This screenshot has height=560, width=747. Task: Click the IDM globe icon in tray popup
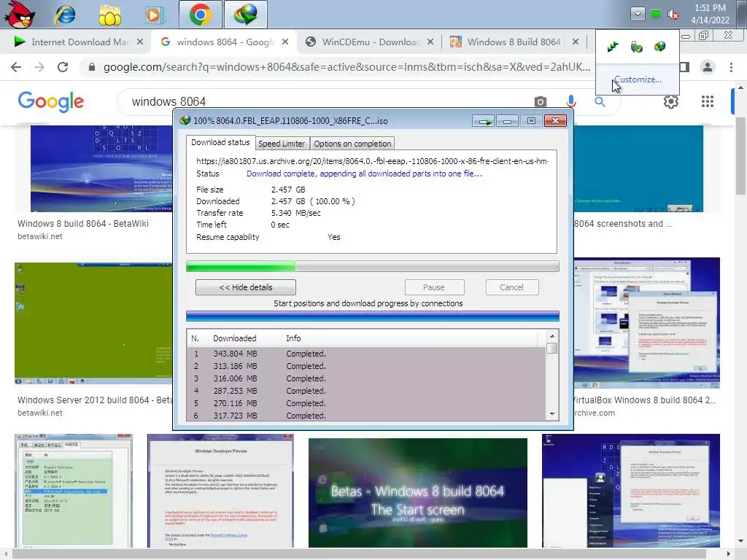point(659,47)
